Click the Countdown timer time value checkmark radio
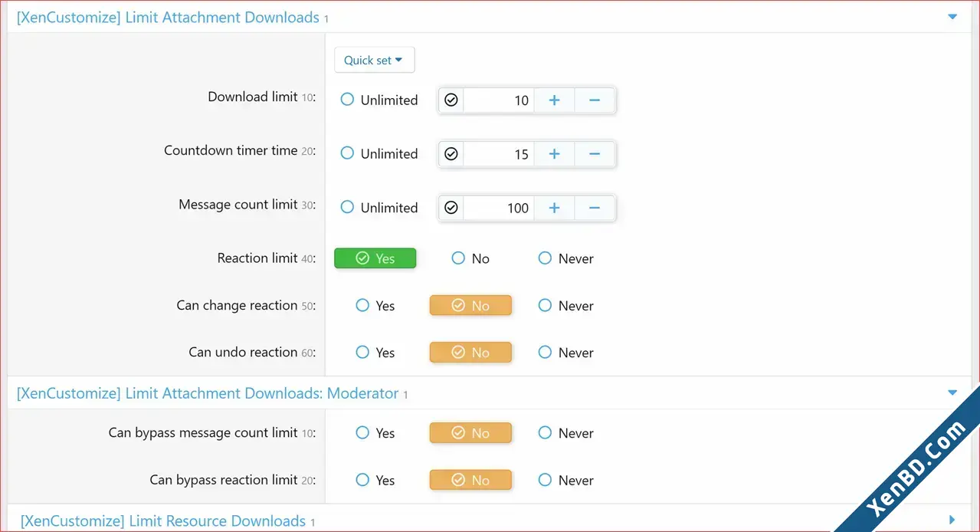 [451, 154]
